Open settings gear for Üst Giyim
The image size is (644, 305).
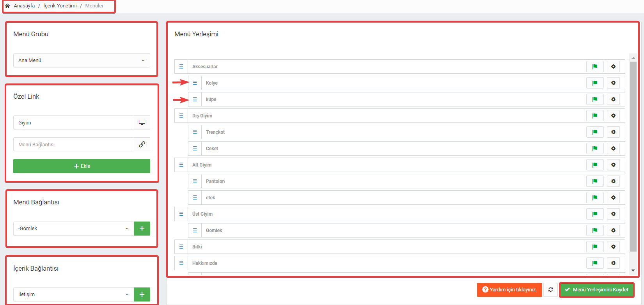pos(613,214)
